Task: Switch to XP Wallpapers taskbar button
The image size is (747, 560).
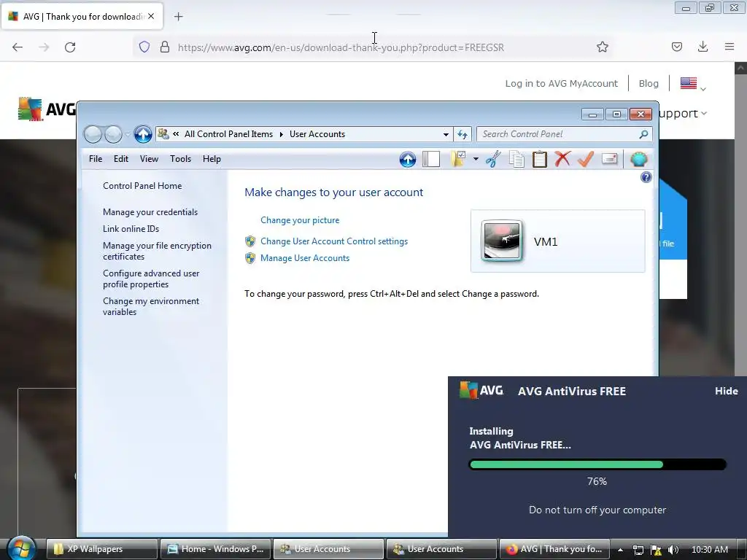Action: pos(102,549)
